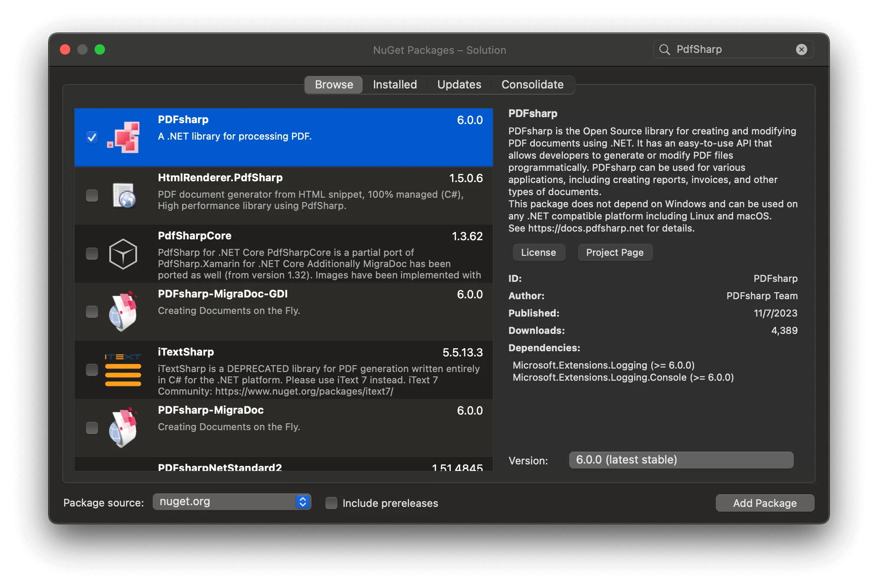This screenshot has height=588, width=878.
Task: Enable Include prereleases
Action: 331,503
